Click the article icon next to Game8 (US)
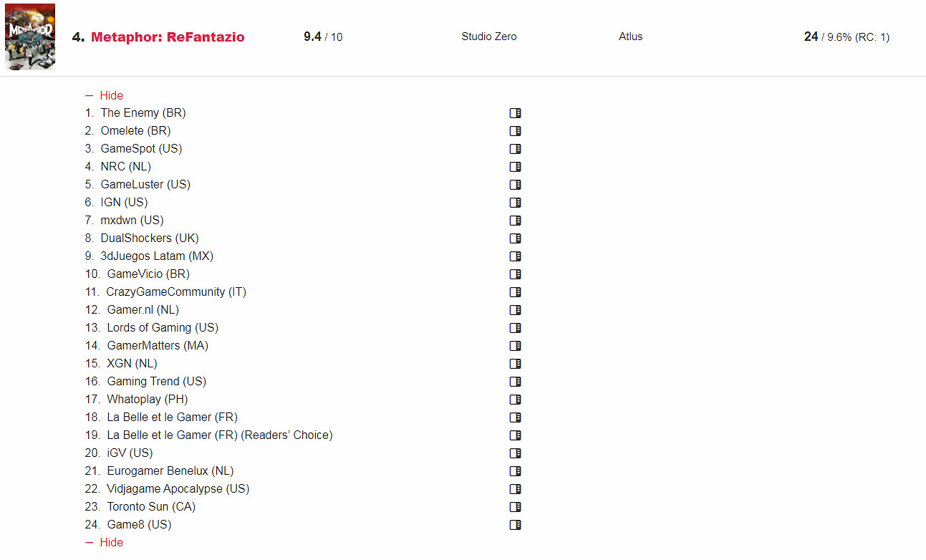 pos(515,525)
